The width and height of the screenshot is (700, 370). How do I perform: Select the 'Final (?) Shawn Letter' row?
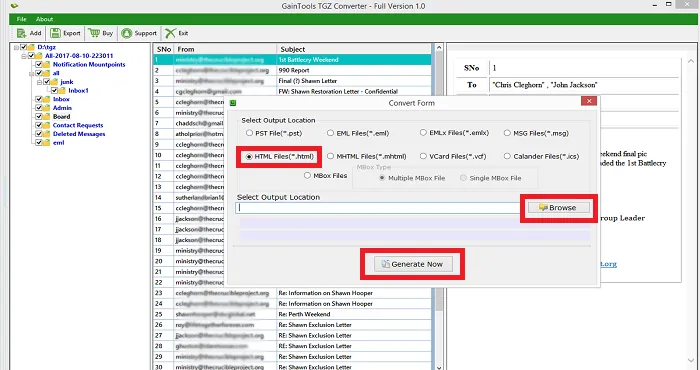coord(293,81)
